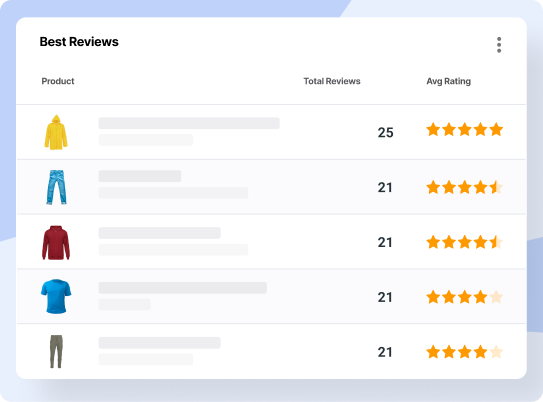Click the review count in the jeans row
This screenshot has width=543, height=402.
[x=385, y=188]
